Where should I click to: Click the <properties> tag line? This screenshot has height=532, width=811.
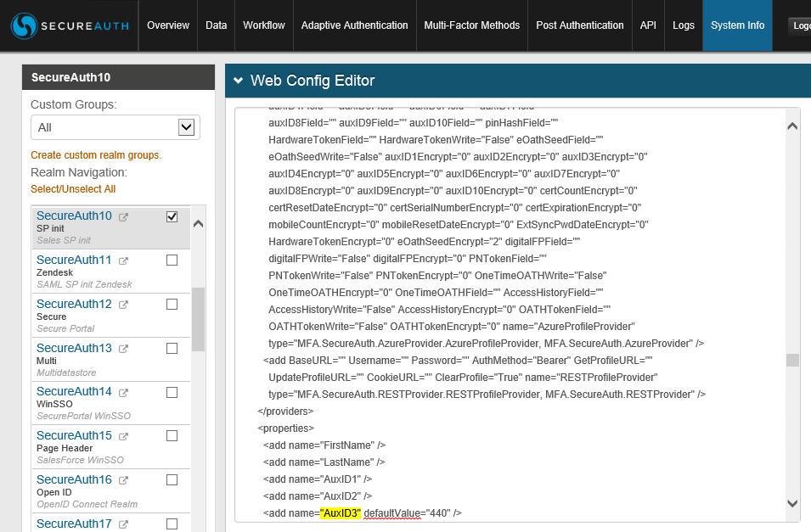[286, 428]
